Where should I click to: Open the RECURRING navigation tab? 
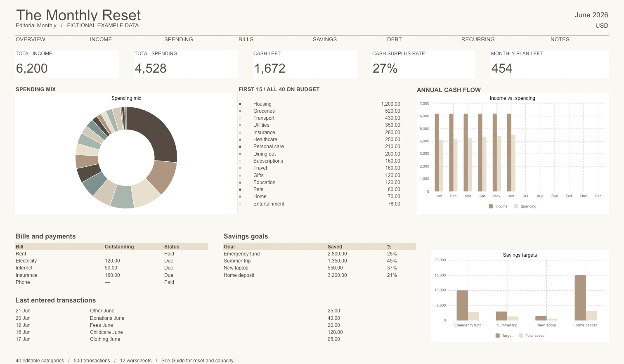click(478, 40)
